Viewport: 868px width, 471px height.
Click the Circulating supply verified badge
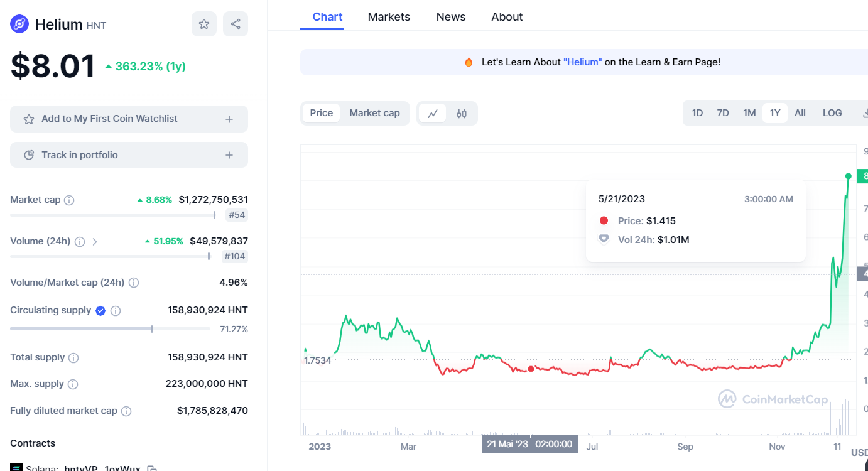click(x=100, y=310)
